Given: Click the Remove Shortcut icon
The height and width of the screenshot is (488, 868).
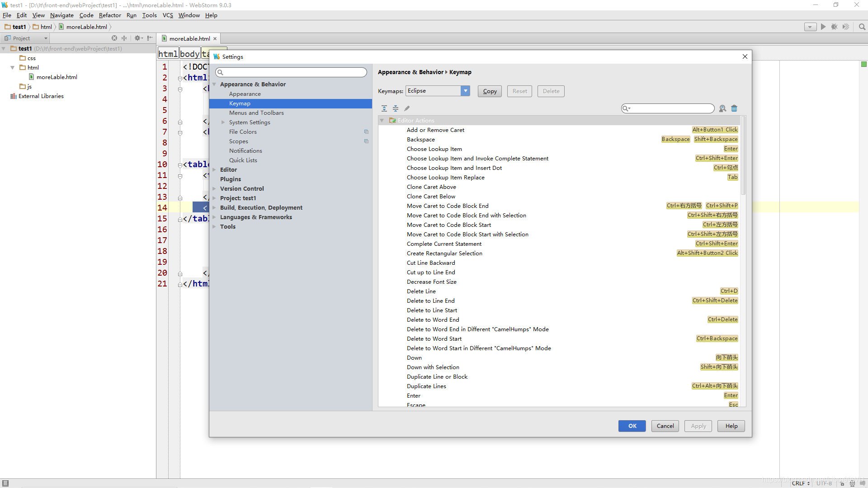Looking at the screenshot, I should pos(735,108).
